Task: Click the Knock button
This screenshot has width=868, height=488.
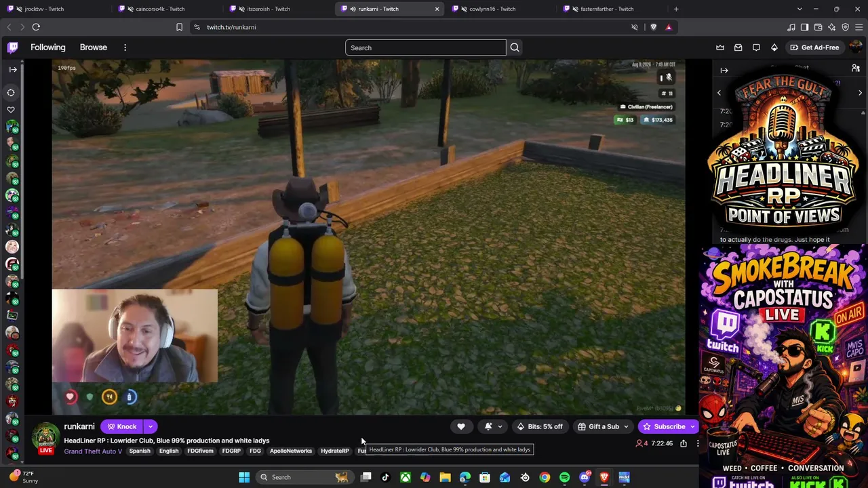Action: coord(122,426)
